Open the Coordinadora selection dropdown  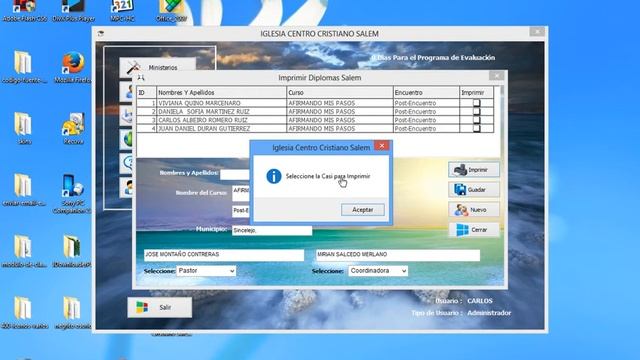pos(378,271)
